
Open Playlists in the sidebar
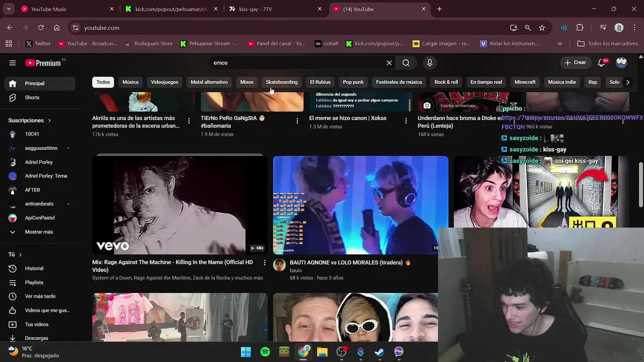tap(40, 283)
